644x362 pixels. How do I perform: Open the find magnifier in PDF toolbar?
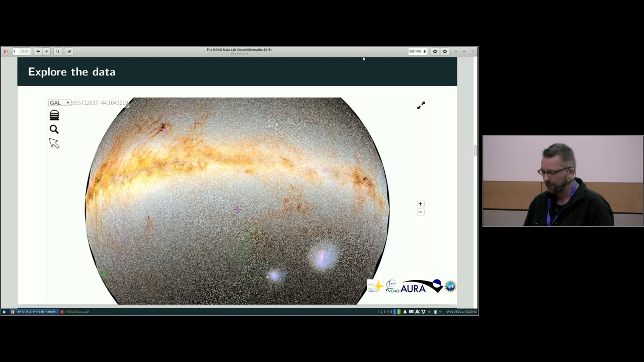click(58, 51)
